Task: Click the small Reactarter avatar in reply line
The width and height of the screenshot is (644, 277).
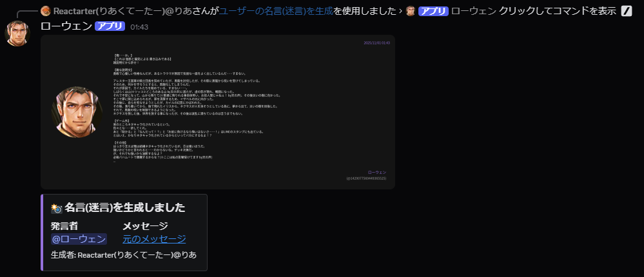Action: coord(45,11)
